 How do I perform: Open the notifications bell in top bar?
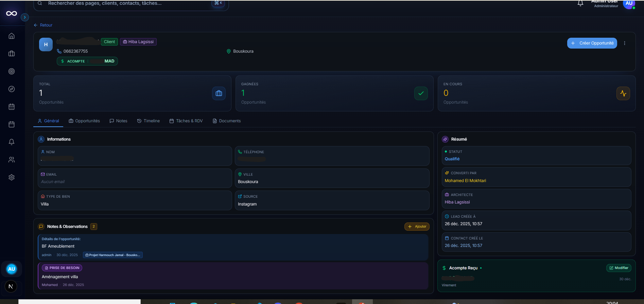[580, 3]
